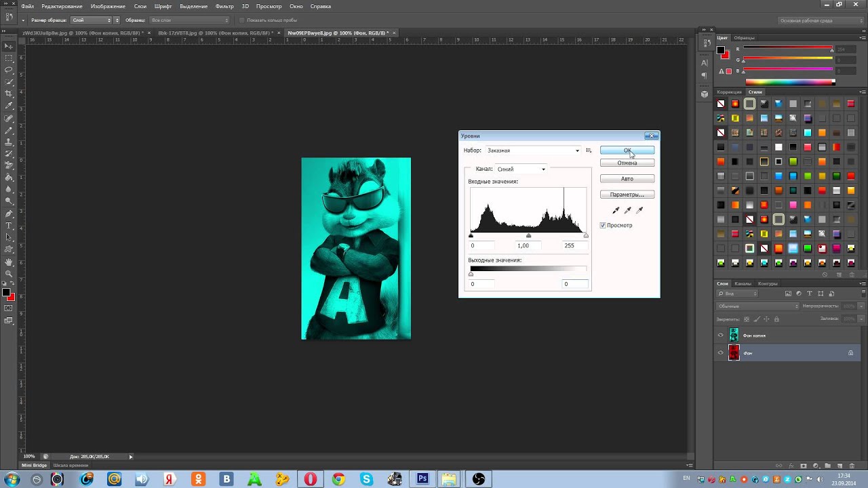Hide the Фон layer
The height and width of the screenshot is (488, 868).
point(720,352)
